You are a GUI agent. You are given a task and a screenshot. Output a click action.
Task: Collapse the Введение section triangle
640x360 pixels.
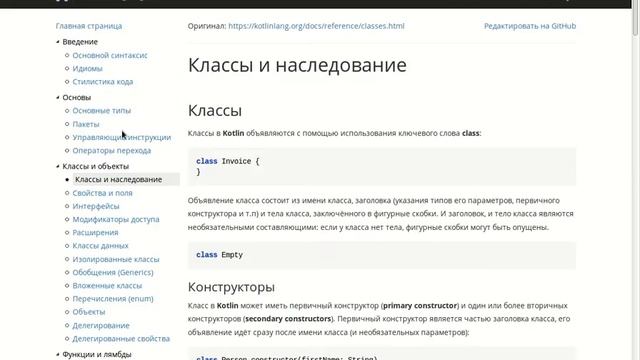(58, 42)
